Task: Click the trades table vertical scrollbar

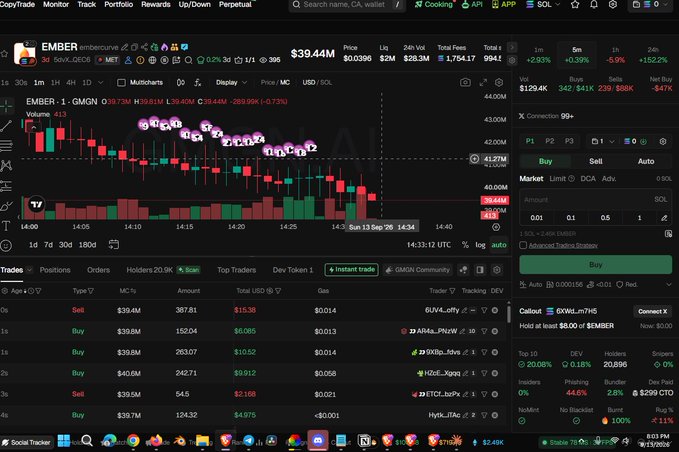Action: (x=509, y=313)
